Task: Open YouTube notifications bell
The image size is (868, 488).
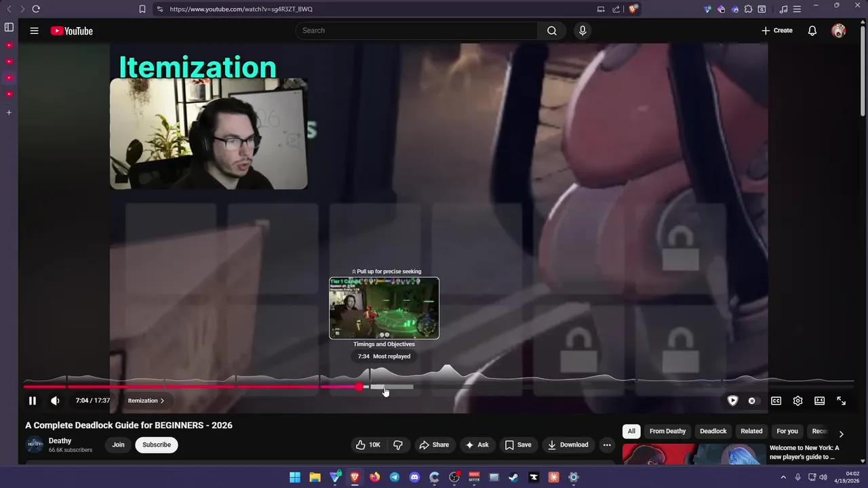Action: 812,30
